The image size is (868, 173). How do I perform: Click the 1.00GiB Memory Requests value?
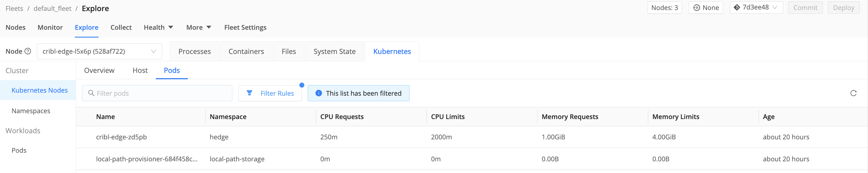553,137
